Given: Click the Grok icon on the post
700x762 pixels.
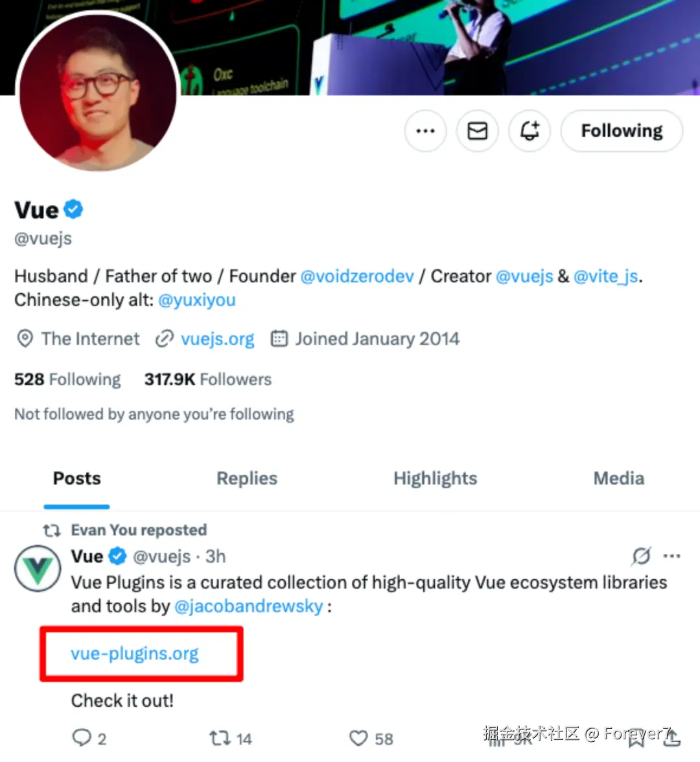Looking at the screenshot, I should (641, 556).
